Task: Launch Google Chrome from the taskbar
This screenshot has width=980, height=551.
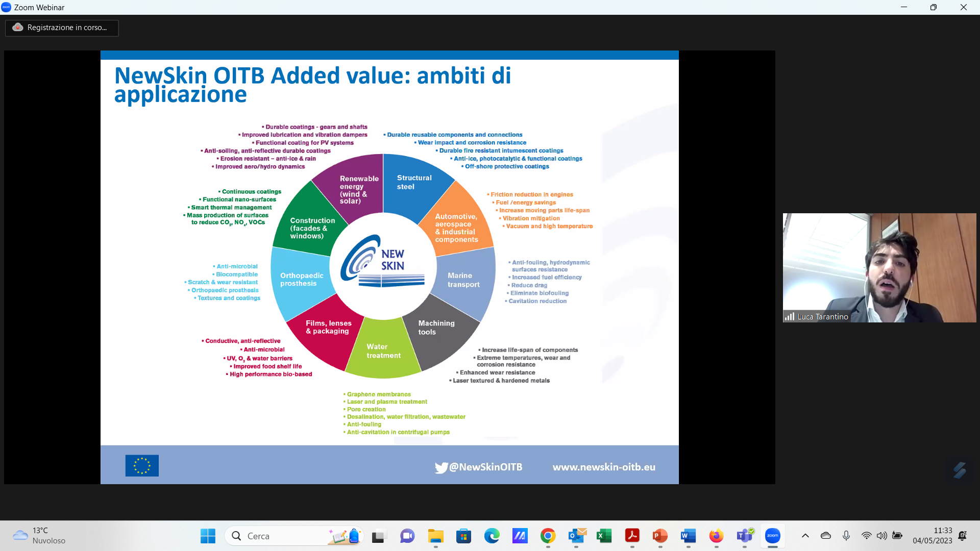Action: (x=548, y=536)
